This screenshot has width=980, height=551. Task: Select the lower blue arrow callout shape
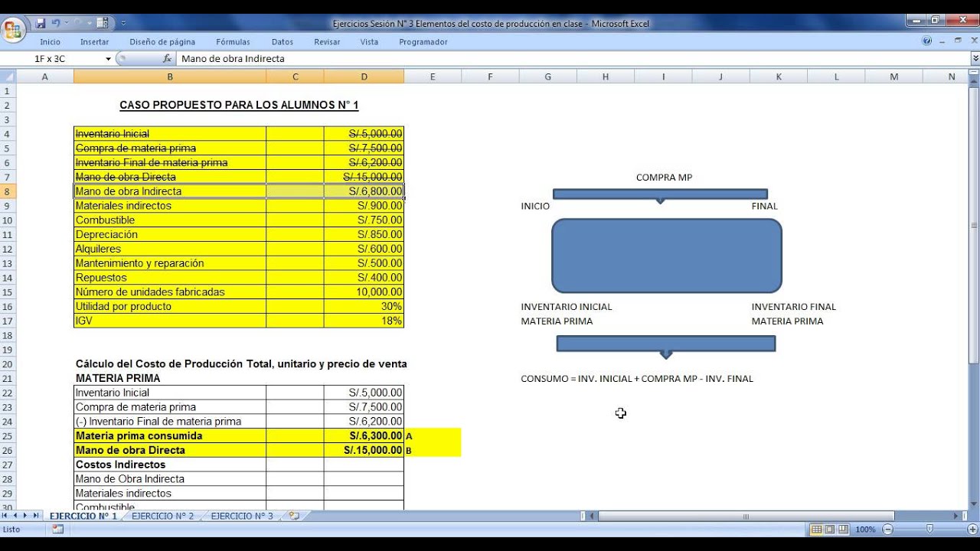(x=665, y=346)
